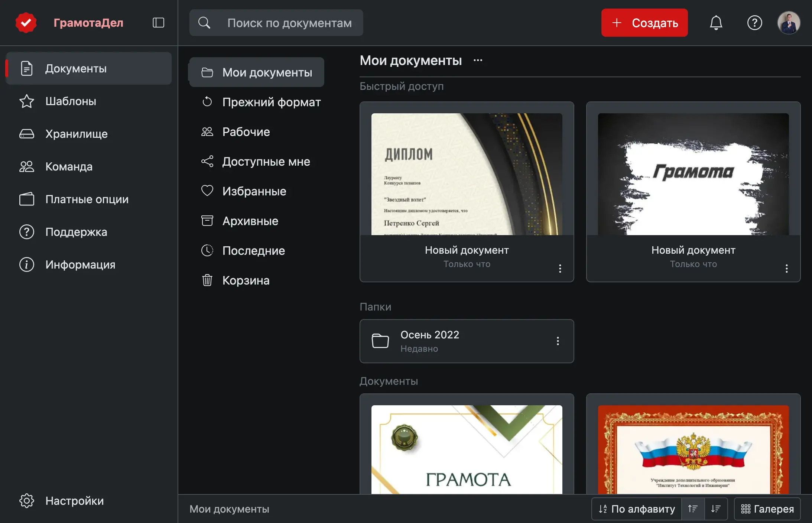Show Прежний формат documents

click(x=257, y=102)
